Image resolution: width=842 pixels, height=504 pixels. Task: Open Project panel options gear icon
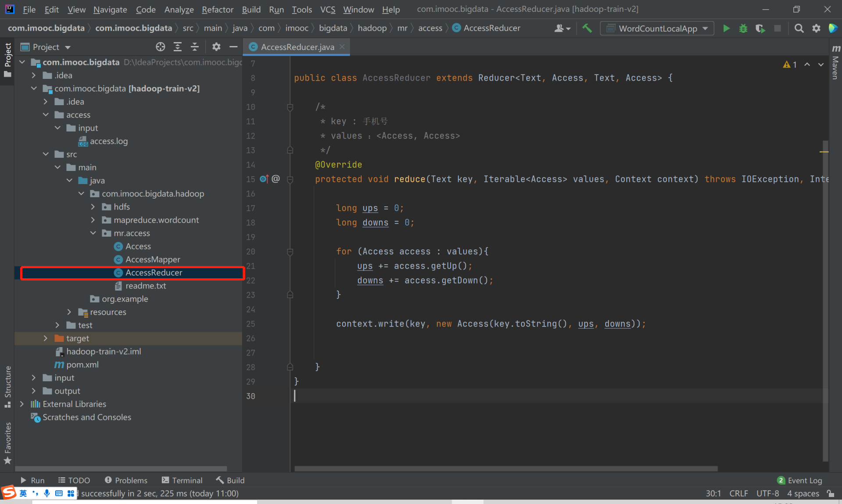click(x=216, y=47)
